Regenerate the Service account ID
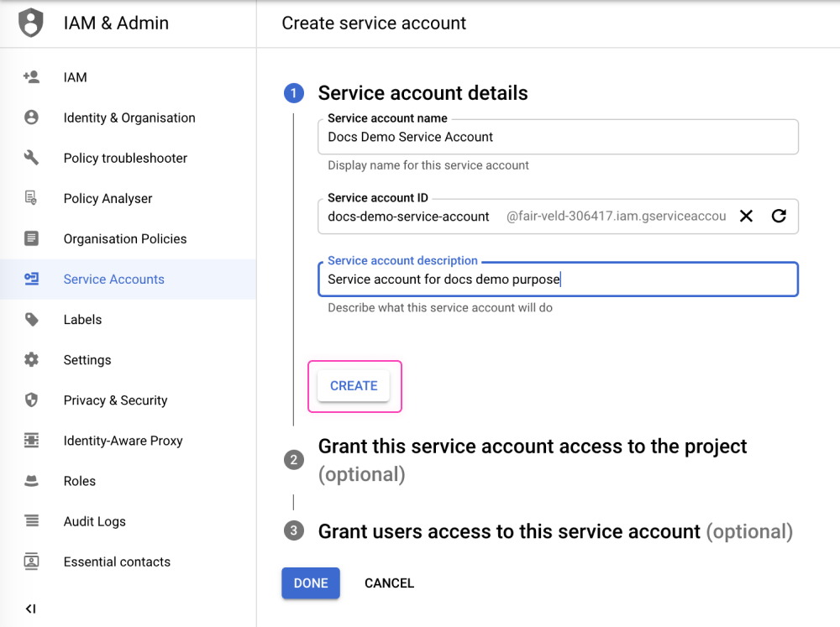This screenshot has height=627, width=840. tap(779, 216)
